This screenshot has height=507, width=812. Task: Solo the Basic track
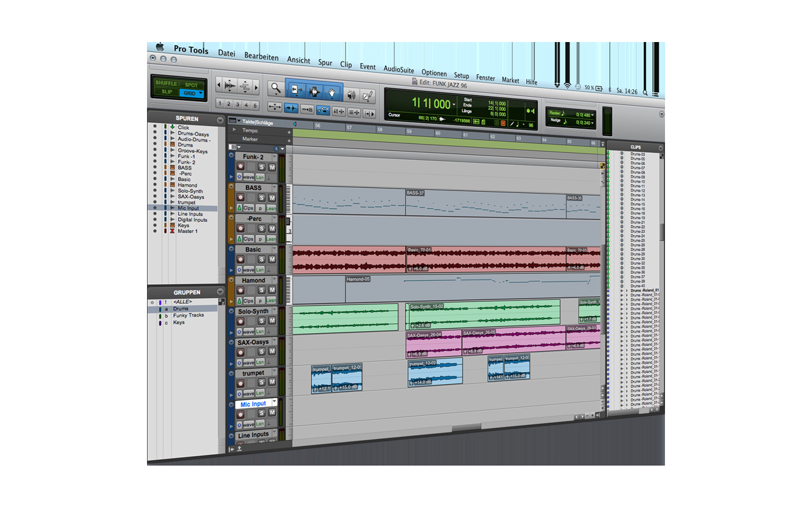tap(261, 259)
